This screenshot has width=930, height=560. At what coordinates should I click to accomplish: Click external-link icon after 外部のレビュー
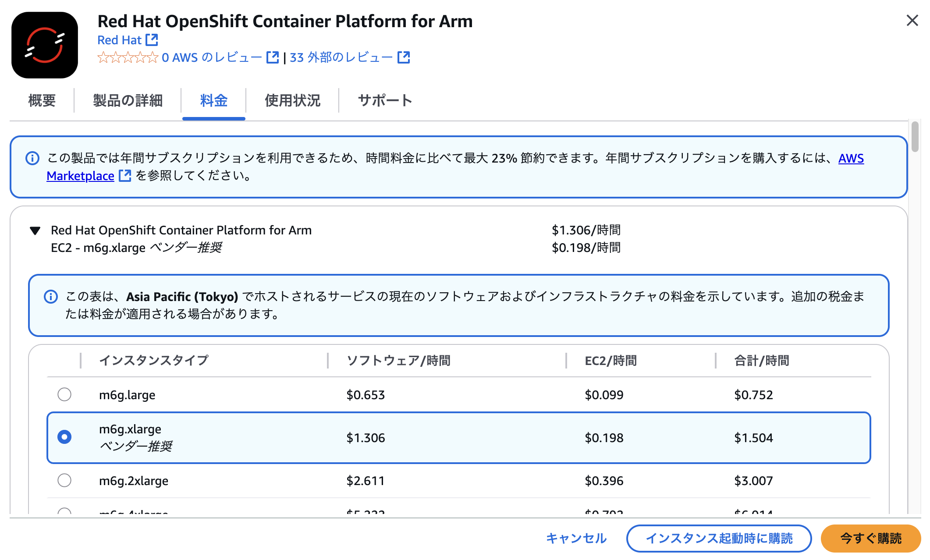(x=404, y=57)
